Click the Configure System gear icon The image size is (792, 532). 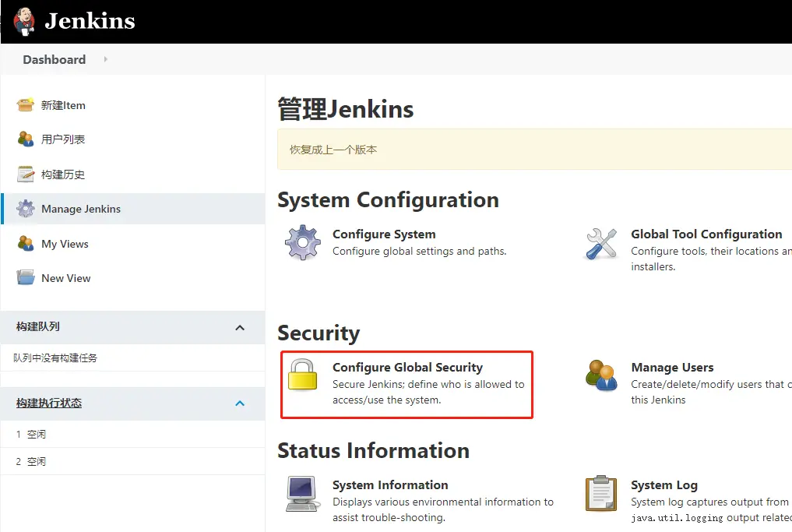(303, 242)
